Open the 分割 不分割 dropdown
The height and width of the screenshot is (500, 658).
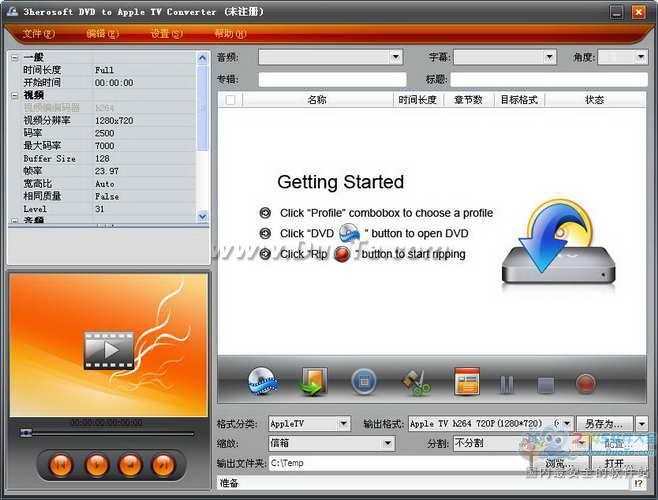pos(582,443)
